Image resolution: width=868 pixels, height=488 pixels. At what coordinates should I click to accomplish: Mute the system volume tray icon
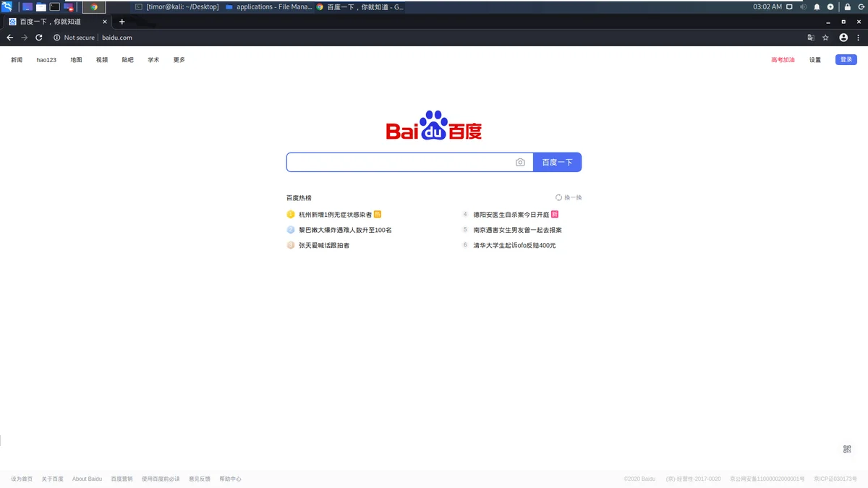[803, 7]
